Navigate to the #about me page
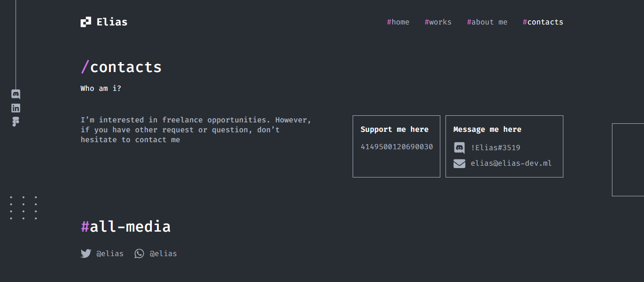This screenshot has width=644, height=282. pos(487,22)
